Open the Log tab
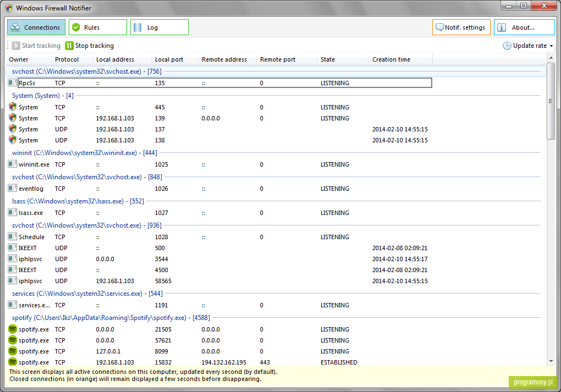Screen dimensions: 561x392 point(159,27)
